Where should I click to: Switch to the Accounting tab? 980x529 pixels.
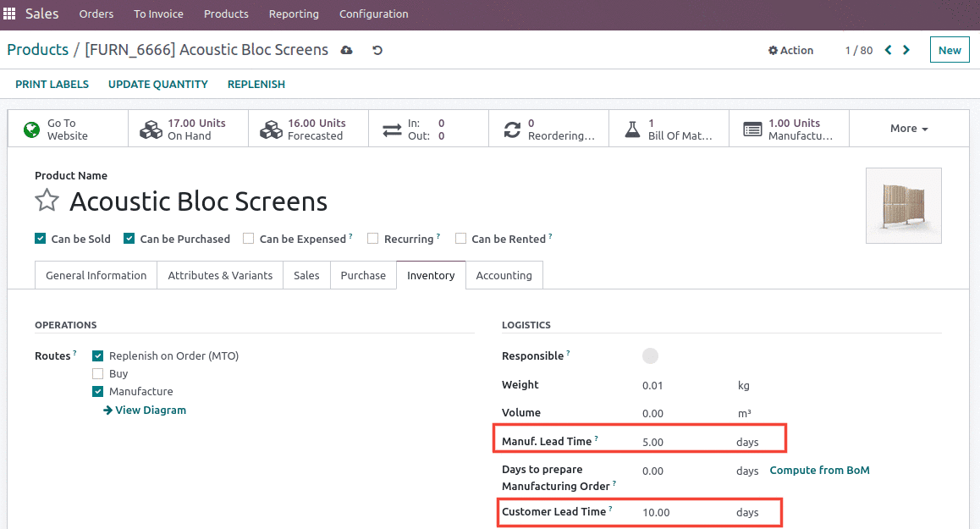pos(504,275)
